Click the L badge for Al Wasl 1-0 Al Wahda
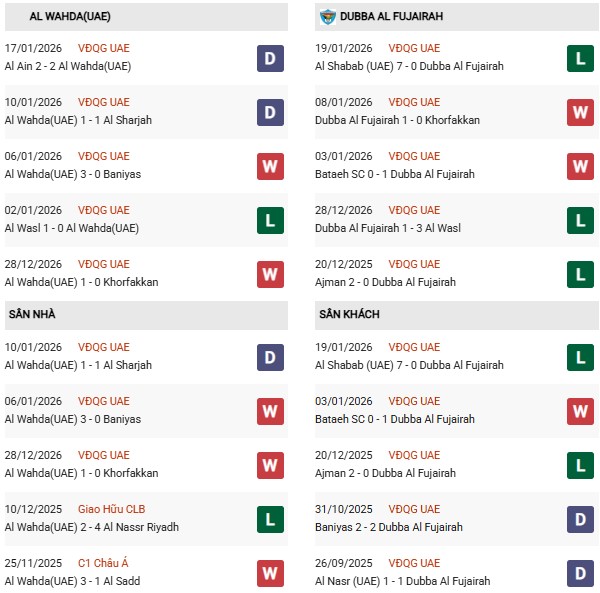600x593 pixels. tap(270, 220)
